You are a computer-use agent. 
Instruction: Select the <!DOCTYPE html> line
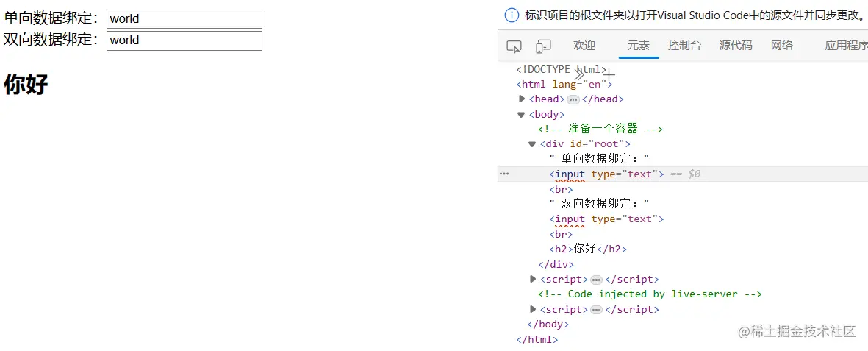click(562, 69)
